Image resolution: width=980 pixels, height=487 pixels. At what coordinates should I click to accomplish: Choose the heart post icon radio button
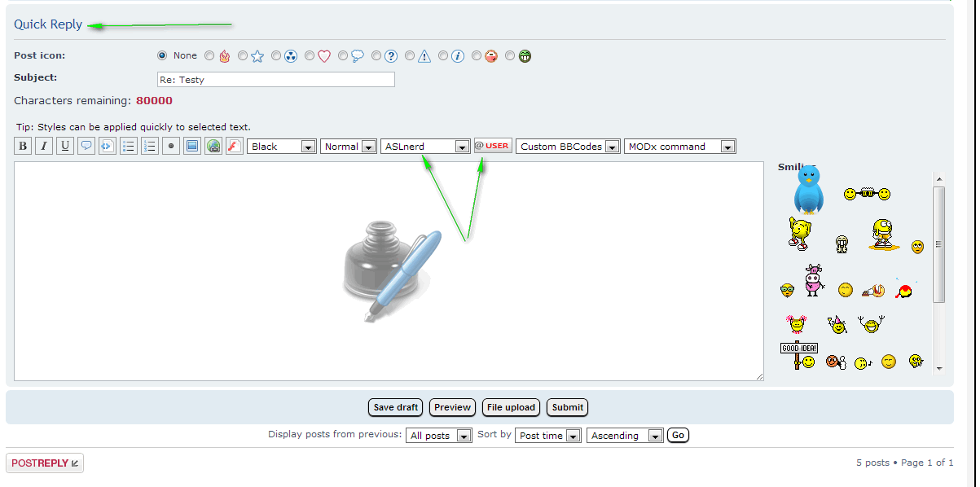(310, 56)
